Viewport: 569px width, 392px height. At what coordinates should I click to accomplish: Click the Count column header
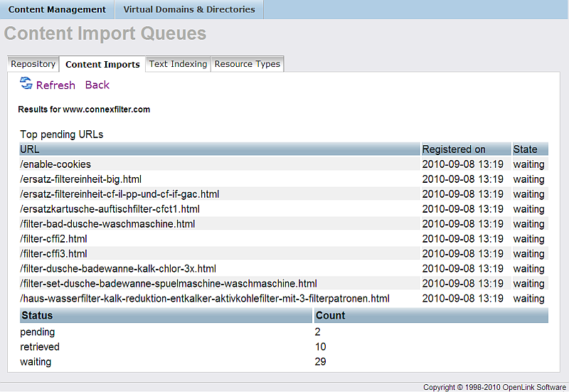(x=330, y=316)
